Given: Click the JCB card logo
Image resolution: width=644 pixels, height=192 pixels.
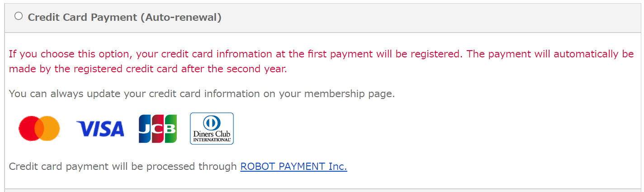Looking at the screenshot, I should 158,129.
